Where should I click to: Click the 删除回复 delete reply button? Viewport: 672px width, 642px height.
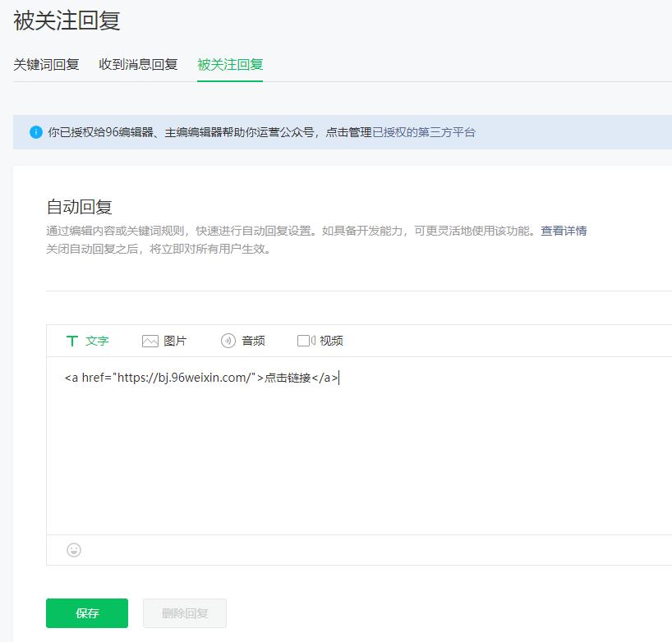click(184, 612)
